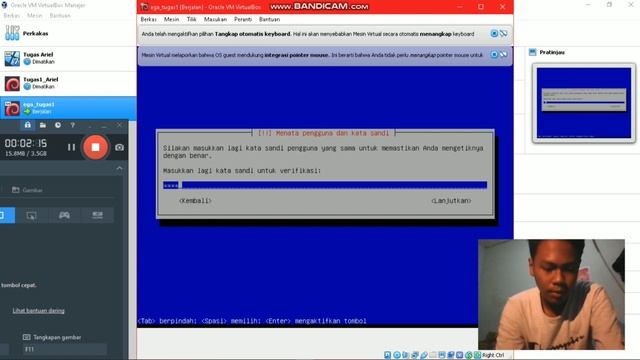The image size is (640, 360).
Task: Open the Masukan menu
Action: click(x=216, y=19)
